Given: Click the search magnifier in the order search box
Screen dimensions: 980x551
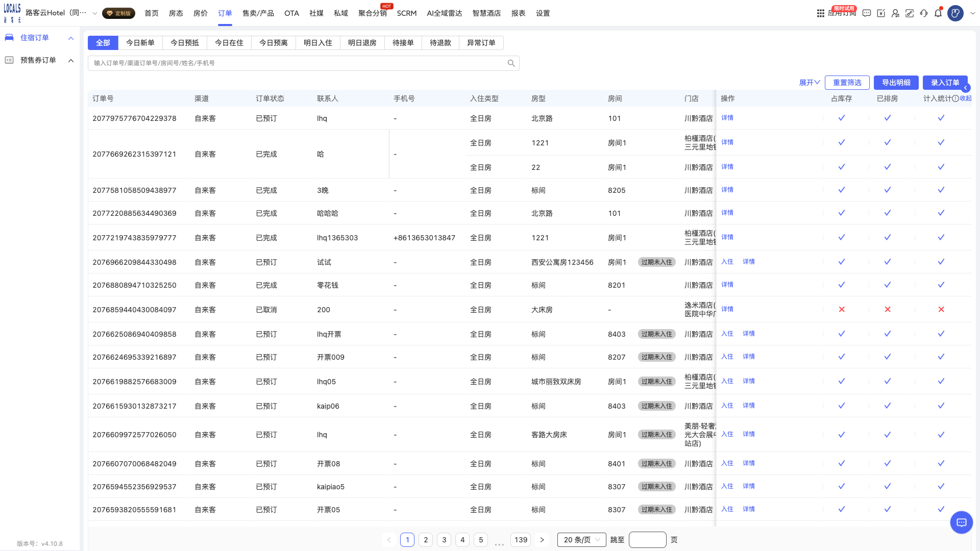Looking at the screenshot, I should (x=511, y=63).
